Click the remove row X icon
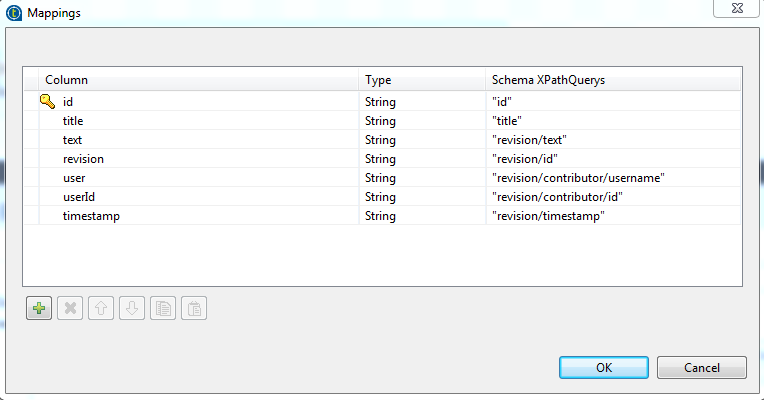 point(70,308)
